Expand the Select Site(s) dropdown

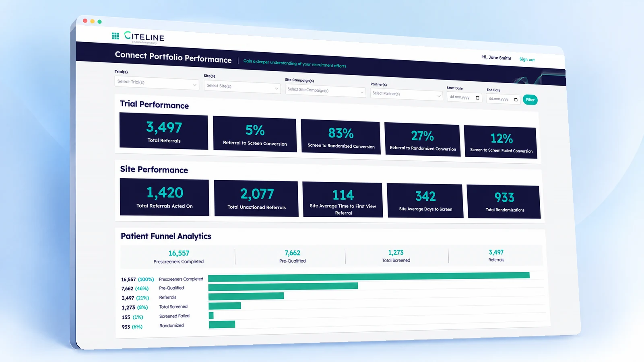click(x=242, y=87)
